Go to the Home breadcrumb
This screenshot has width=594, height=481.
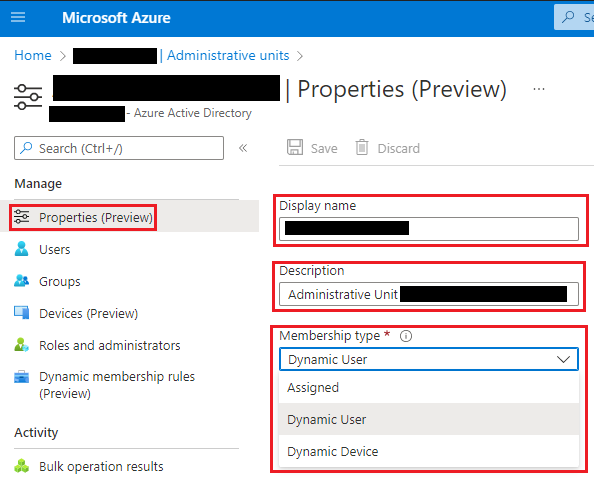pos(33,56)
